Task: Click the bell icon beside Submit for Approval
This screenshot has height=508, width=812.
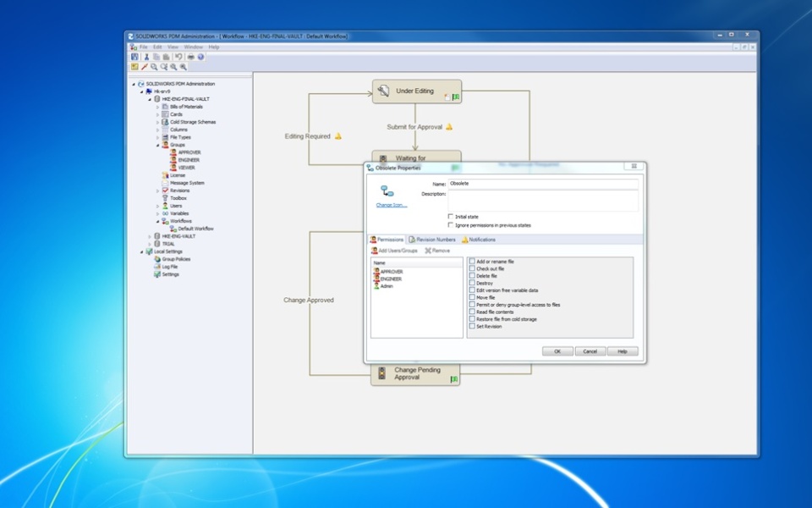Action: pyautogui.click(x=449, y=126)
